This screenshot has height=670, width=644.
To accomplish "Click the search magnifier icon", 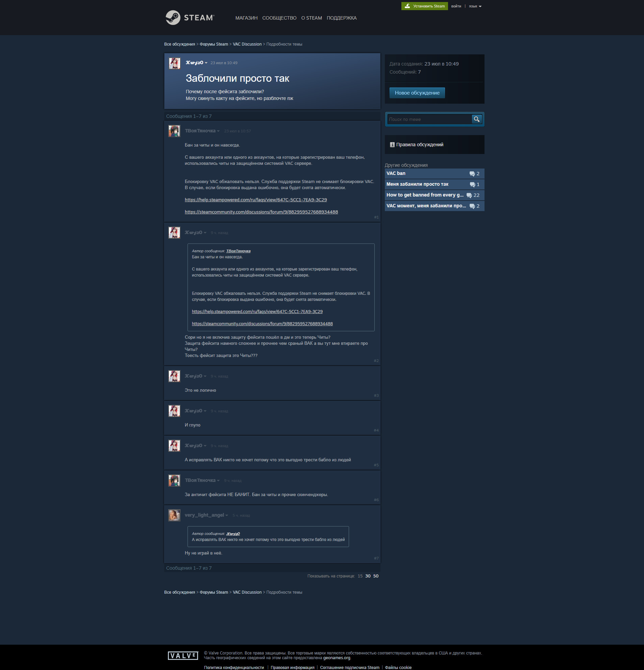I will (x=476, y=119).
